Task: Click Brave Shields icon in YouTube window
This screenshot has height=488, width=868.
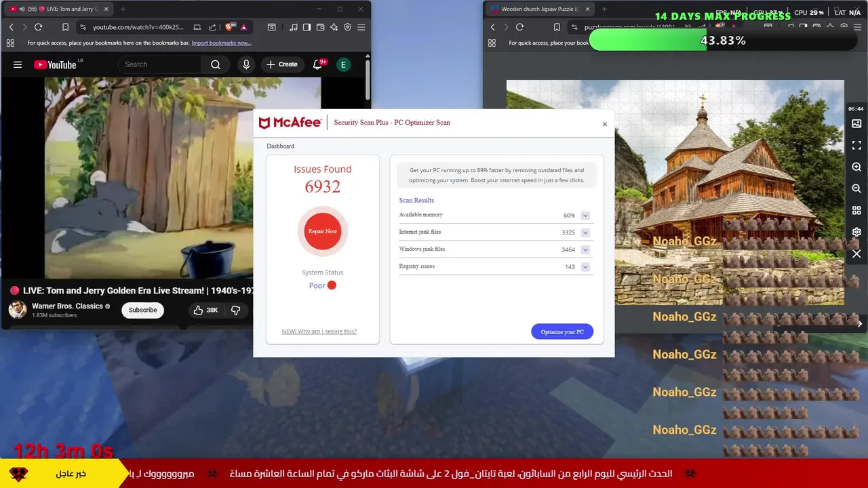Action: coord(229,27)
